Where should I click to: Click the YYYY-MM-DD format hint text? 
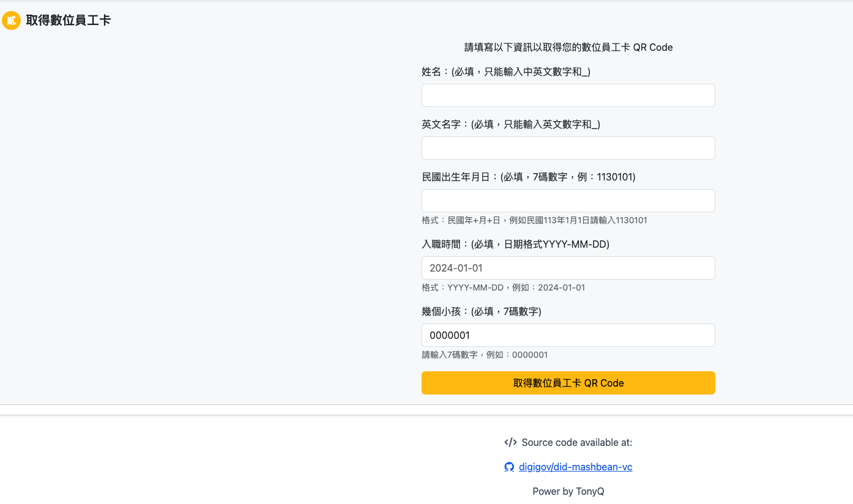point(503,287)
